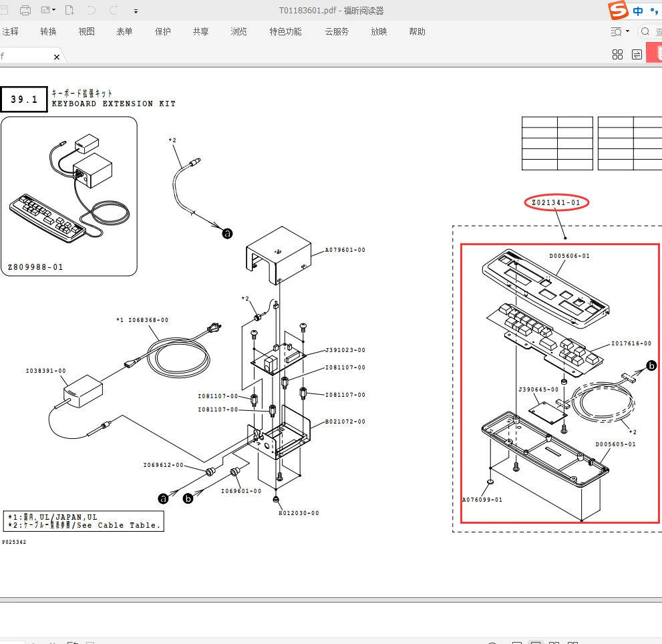The height and width of the screenshot is (644, 662).
Task: Close the open document tab
Action: (57, 57)
